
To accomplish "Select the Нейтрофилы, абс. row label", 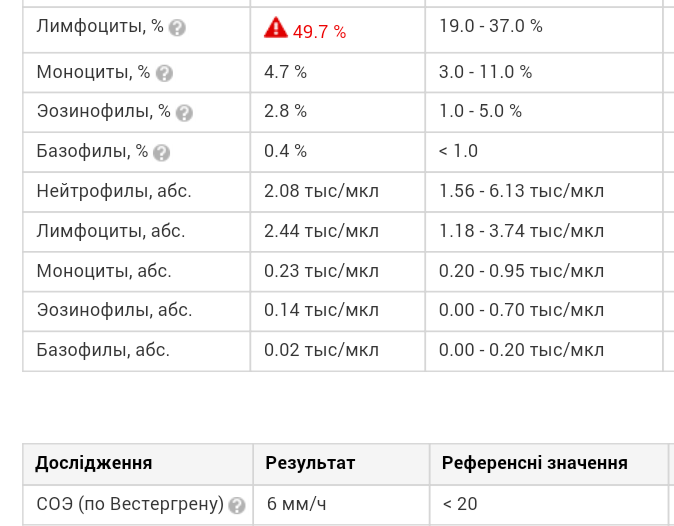I will tap(113, 191).
